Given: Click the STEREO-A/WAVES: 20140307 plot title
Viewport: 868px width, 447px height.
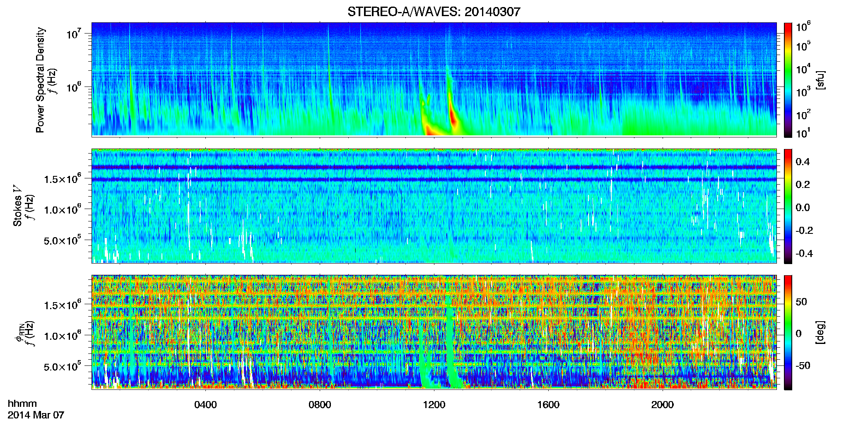Looking at the screenshot, I should 434,12.
